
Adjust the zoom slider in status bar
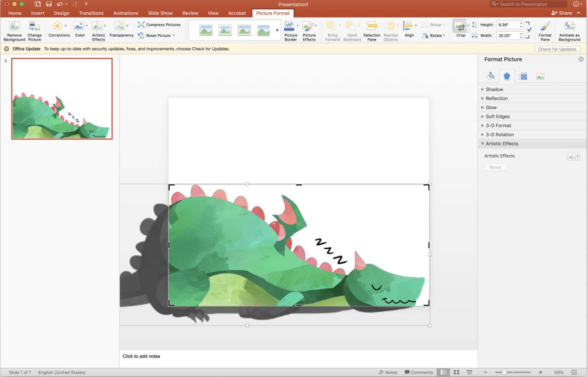tap(504, 372)
